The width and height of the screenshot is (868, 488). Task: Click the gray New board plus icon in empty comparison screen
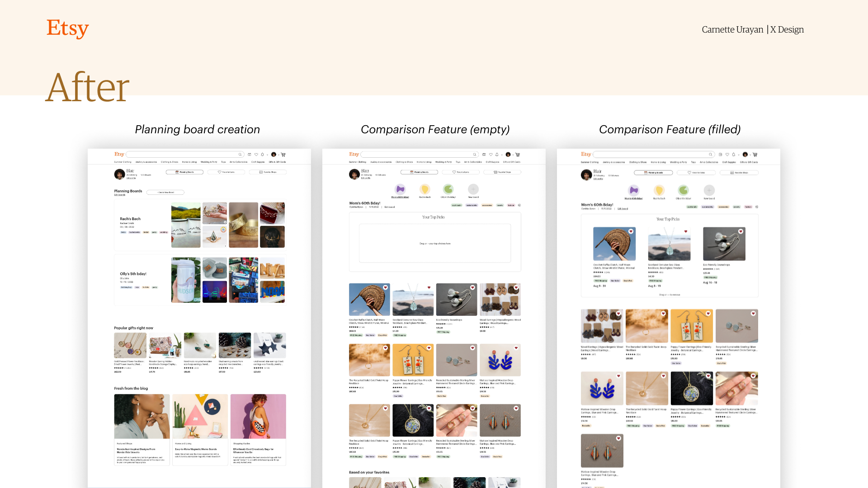[x=473, y=189]
